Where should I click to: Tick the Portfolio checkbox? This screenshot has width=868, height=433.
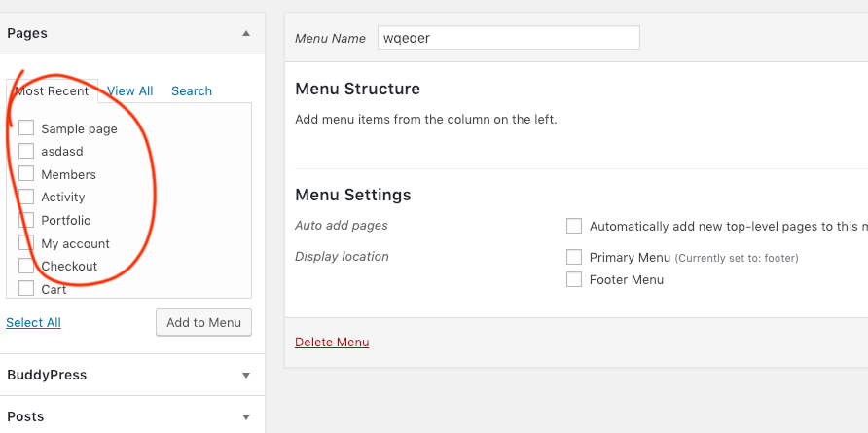click(x=26, y=220)
